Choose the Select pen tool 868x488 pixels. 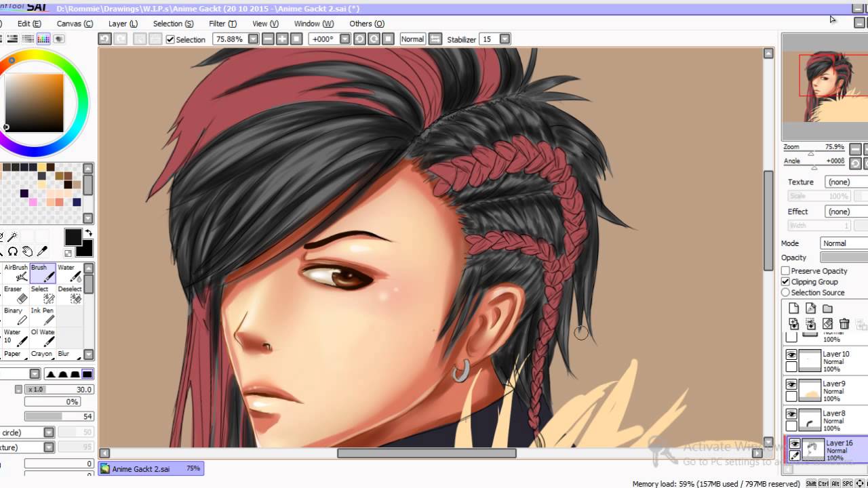(x=43, y=295)
